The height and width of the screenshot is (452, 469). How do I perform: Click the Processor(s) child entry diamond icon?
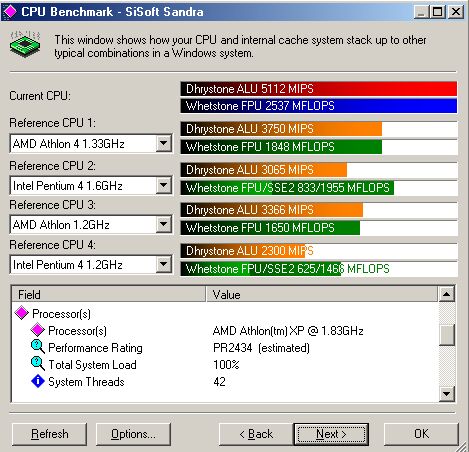(37, 330)
